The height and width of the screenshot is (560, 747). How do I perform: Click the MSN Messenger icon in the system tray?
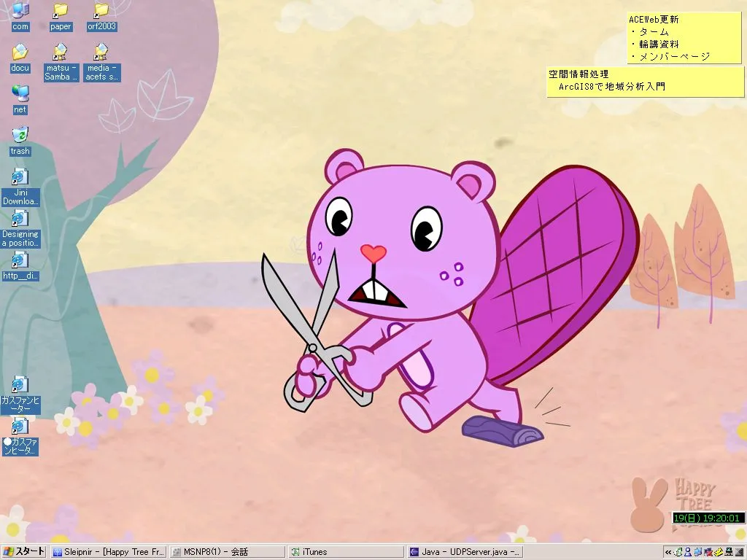coord(688,552)
